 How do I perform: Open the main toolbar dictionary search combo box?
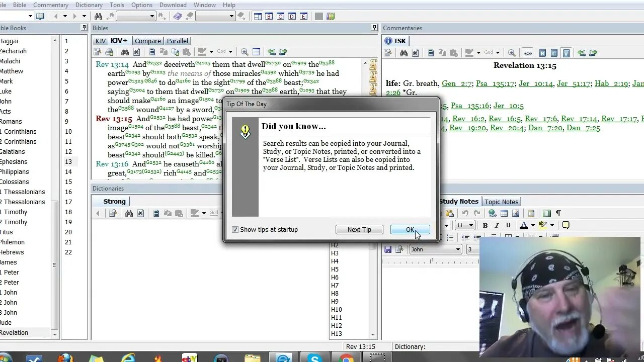[x=215, y=16]
